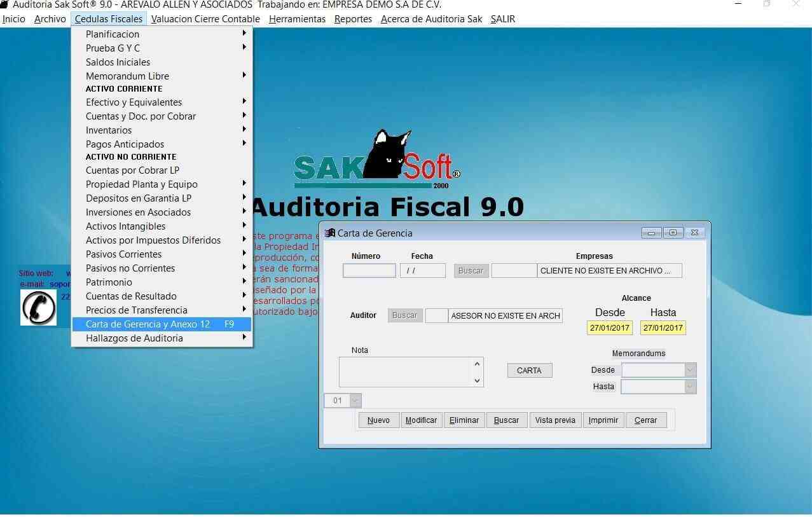Select Cuentas por Cobrar LP entry
The width and height of the screenshot is (812, 517).
162,170
